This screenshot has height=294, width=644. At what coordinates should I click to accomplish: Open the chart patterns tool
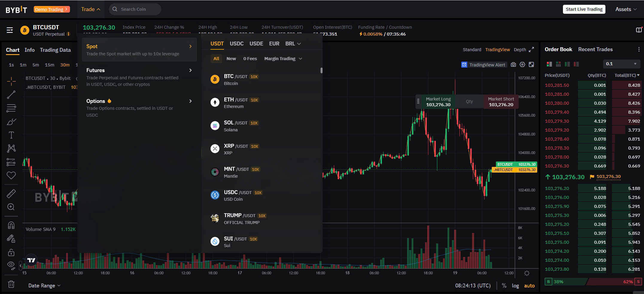tap(11, 148)
